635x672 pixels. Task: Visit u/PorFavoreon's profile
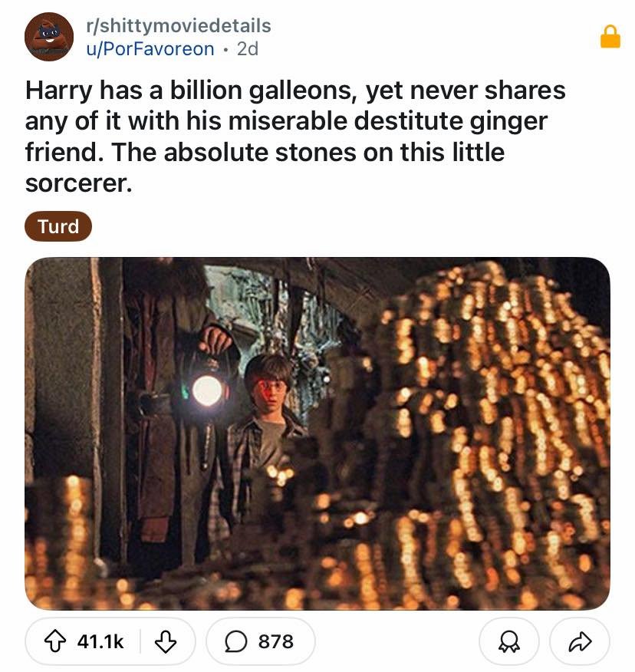[151, 49]
